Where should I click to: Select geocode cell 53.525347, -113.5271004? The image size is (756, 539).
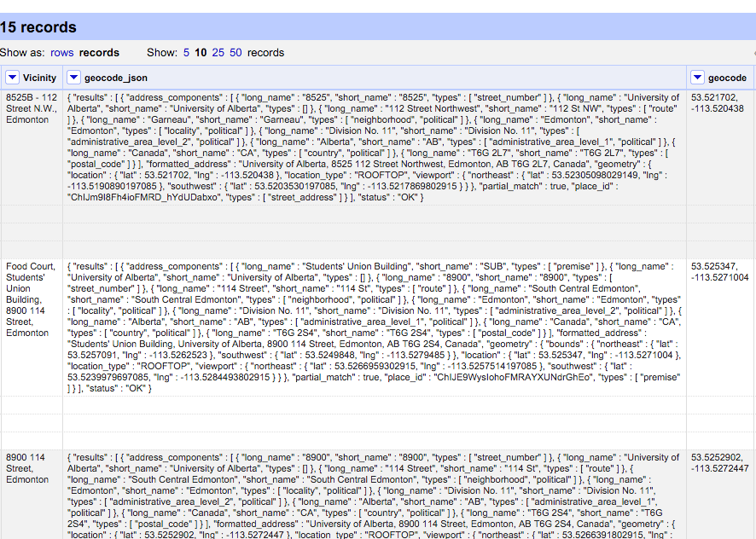[x=719, y=272]
